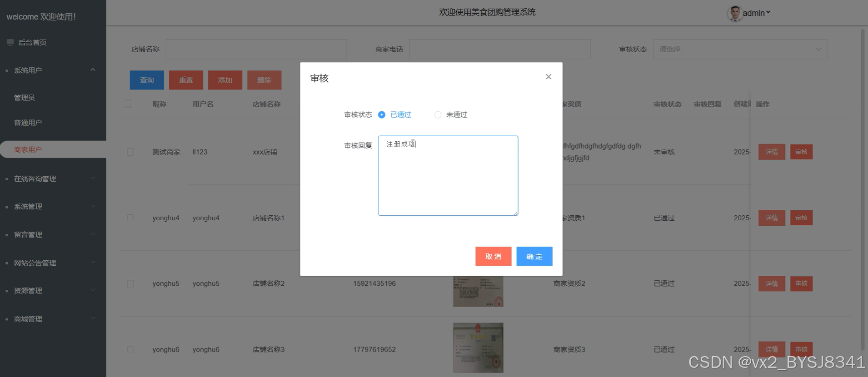Click the ll123 username cell

click(200, 152)
